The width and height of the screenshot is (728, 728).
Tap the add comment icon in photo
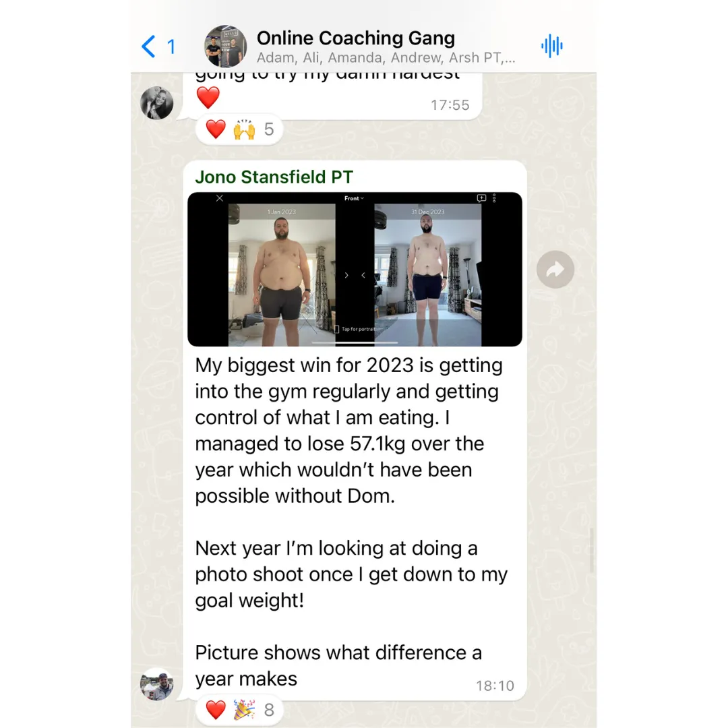481,198
